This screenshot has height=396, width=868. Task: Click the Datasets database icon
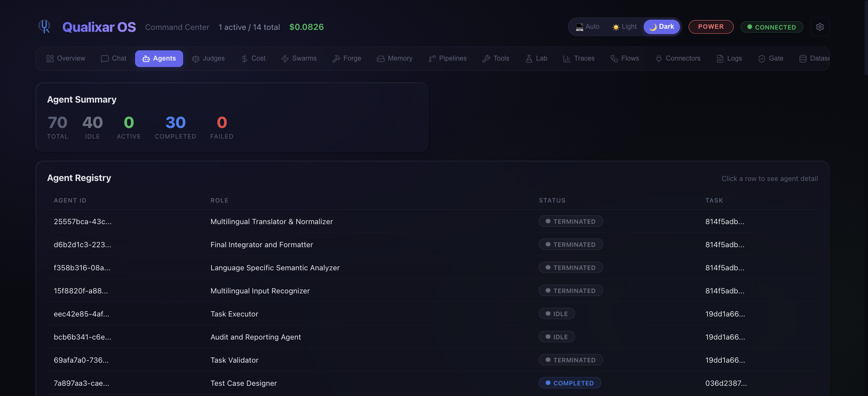pyautogui.click(x=803, y=59)
